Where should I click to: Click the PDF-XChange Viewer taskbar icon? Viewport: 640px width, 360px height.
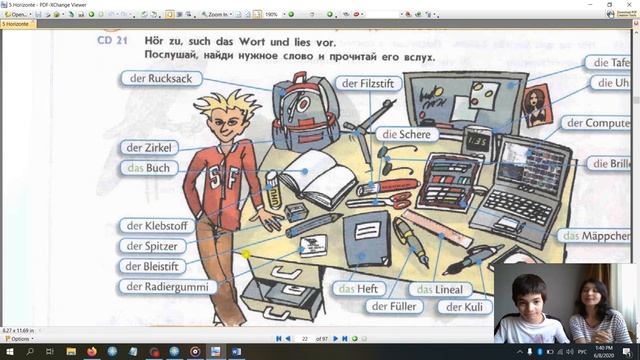(x=216, y=351)
